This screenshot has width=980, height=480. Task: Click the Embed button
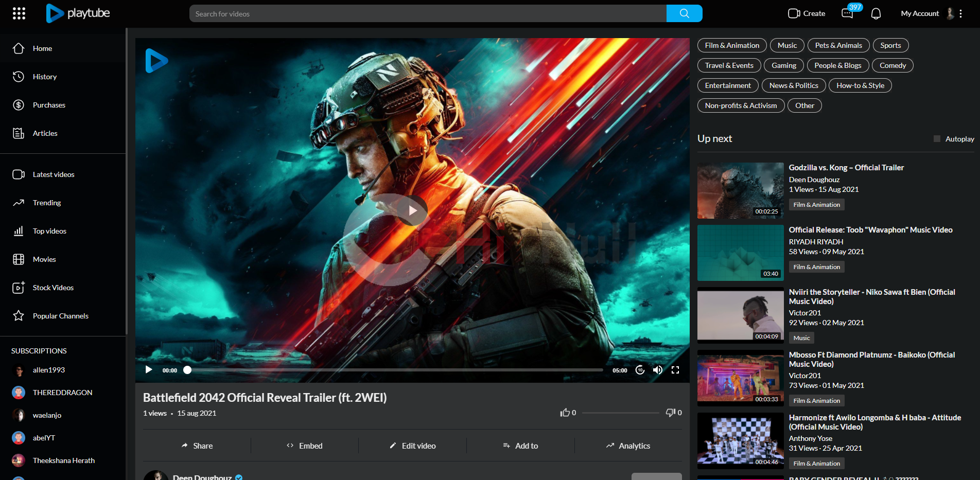tap(305, 446)
